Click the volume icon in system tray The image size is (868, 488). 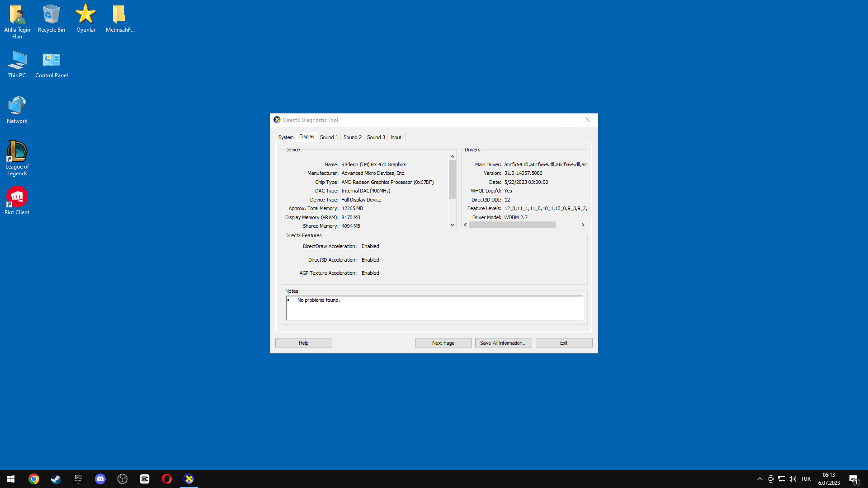pos(793,479)
